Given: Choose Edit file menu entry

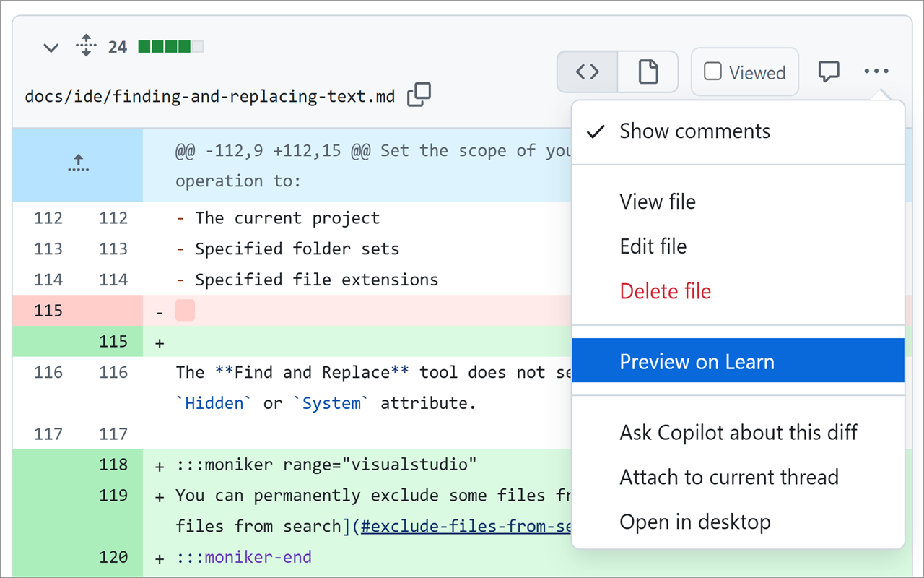Looking at the screenshot, I should tap(653, 246).
